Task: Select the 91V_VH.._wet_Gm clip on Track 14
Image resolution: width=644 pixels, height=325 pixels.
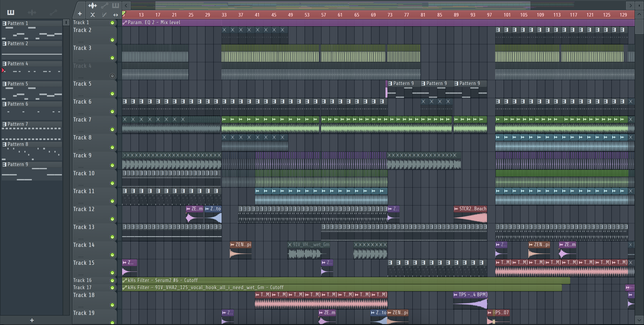Action: click(309, 250)
